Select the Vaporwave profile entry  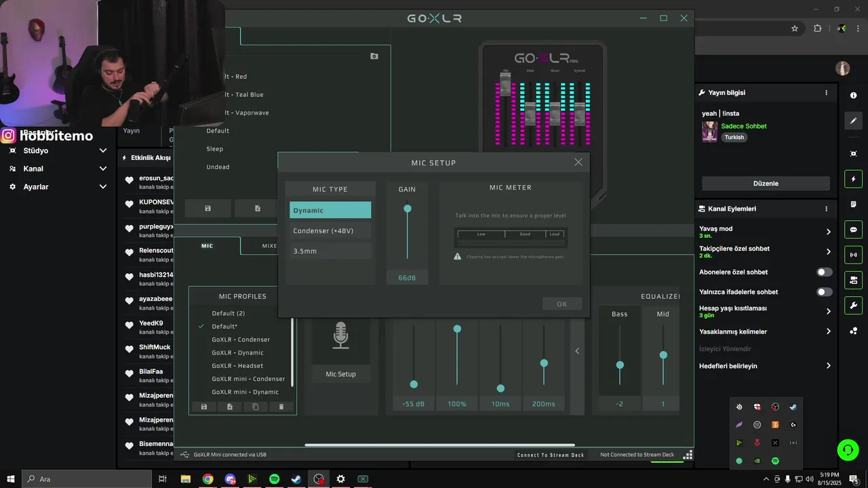247,113
